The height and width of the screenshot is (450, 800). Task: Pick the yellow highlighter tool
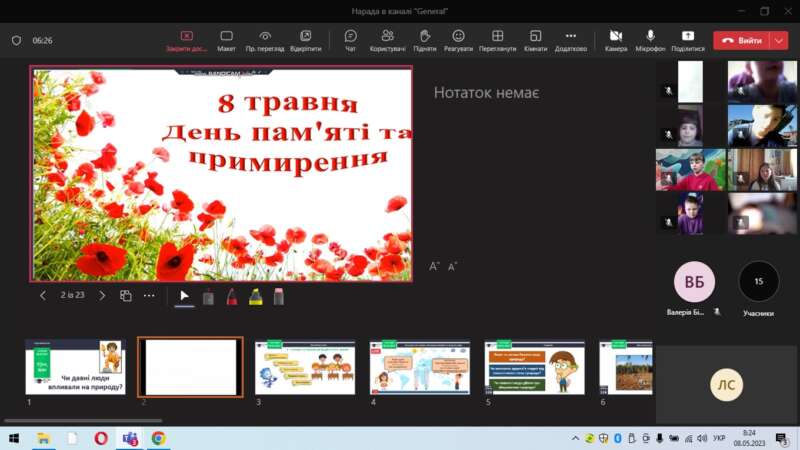click(255, 296)
